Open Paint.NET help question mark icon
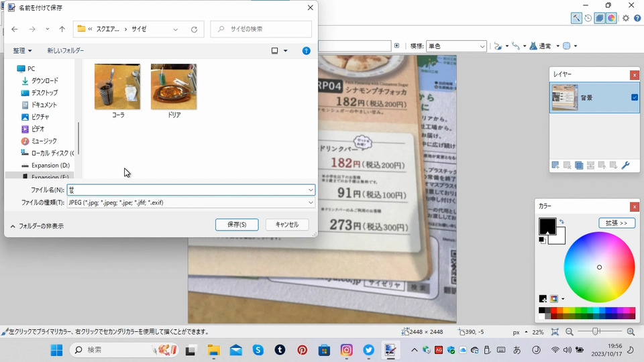 tap(637, 18)
